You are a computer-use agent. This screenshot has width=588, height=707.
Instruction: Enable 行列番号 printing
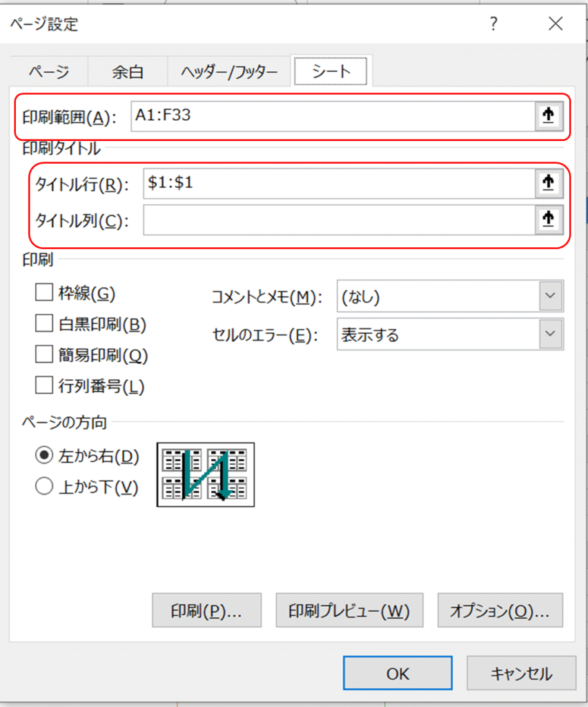click(43, 385)
